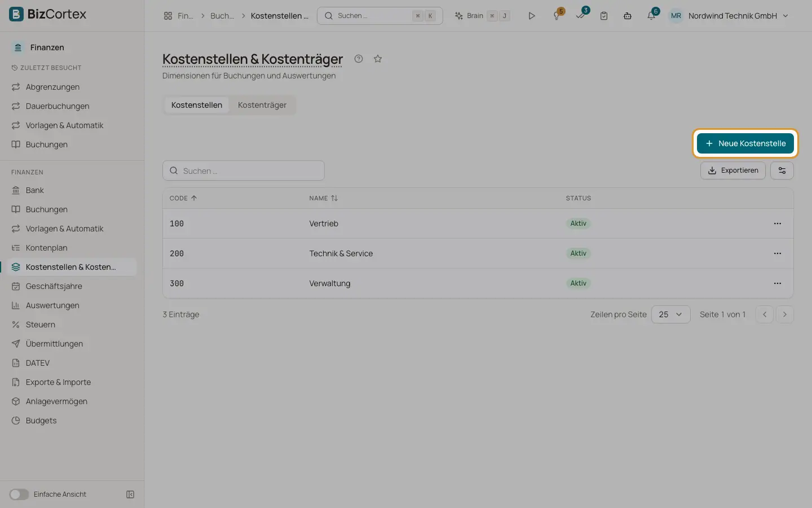This screenshot has width=812, height=508.
Task: Click cost center code 300
Action: tap(177, 283)
